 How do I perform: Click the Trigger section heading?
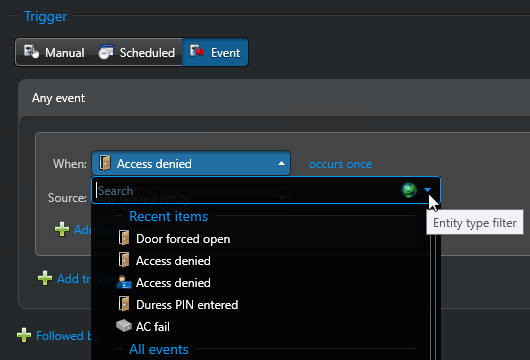tap(45, 16)
